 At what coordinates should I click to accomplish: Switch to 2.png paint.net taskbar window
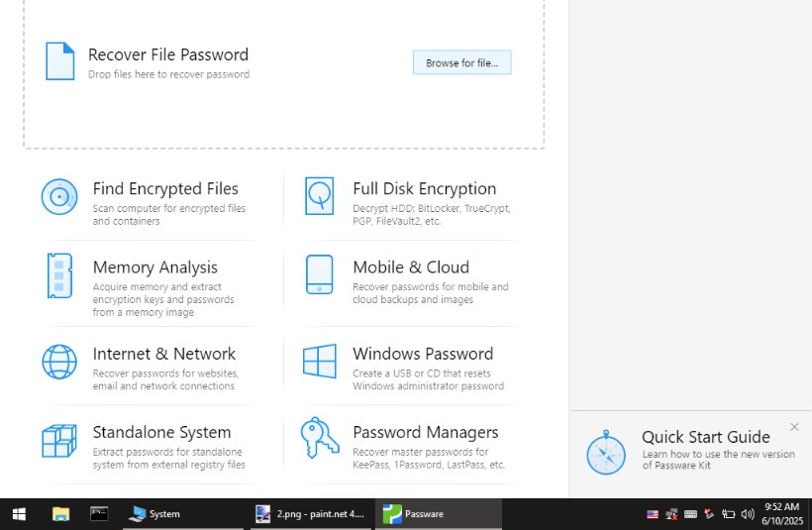point(311,514)
